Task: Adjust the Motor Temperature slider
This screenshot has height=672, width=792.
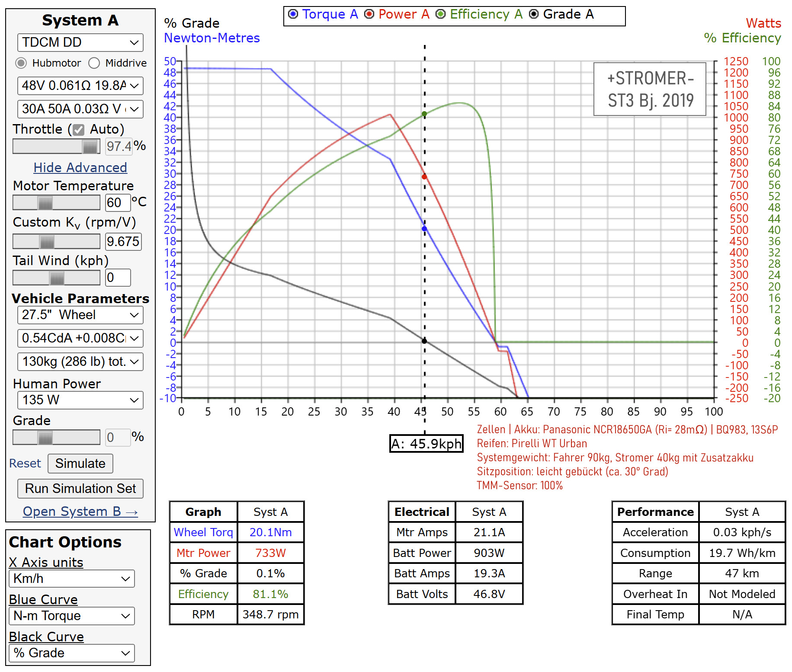Action: pos(56,202)
